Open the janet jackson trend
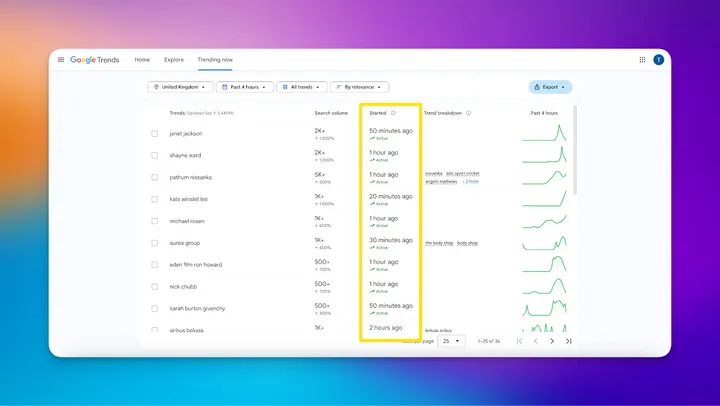This screenshot has width=720, height=406. coord(186,134)
